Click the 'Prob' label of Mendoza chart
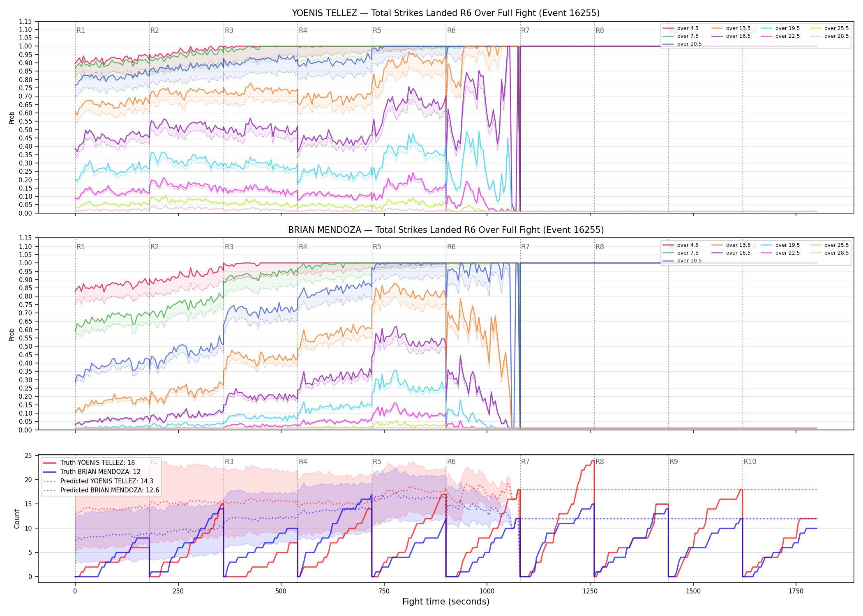863x616 pixels. pyautogui.click(x=12, y=334)
